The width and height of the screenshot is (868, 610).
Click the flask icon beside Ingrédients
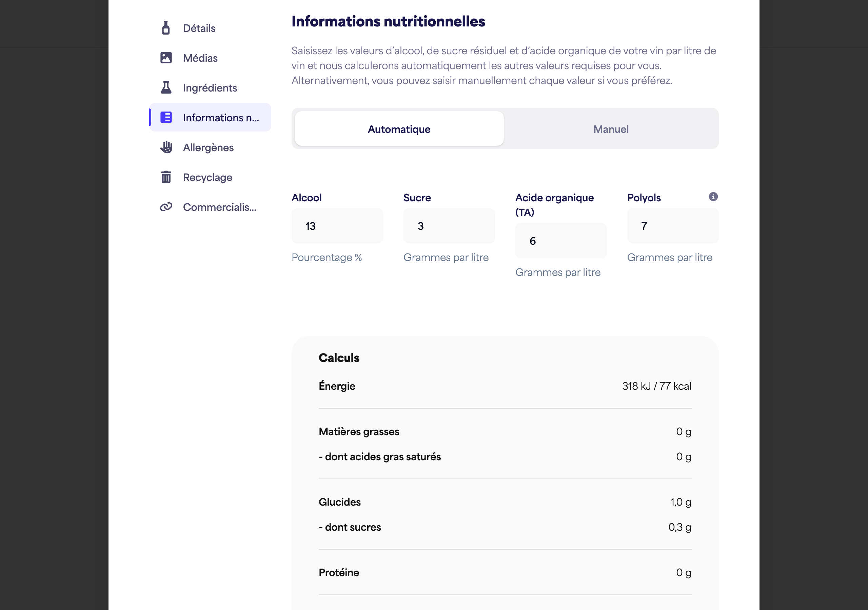pos(166,88)
